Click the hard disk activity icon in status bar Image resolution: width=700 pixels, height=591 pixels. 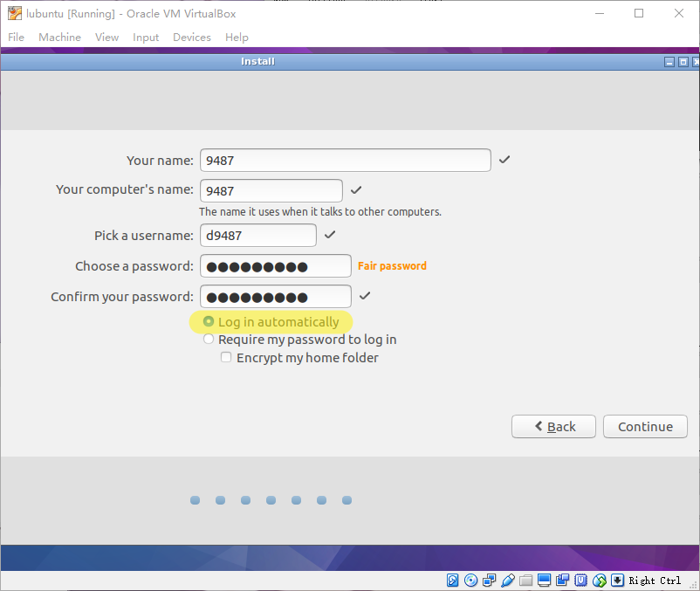[x=453, y=581]
